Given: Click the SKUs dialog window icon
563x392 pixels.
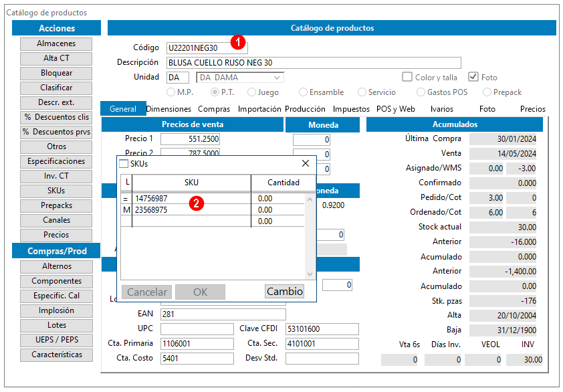Looking at the screenshot, I should (124, 164).
